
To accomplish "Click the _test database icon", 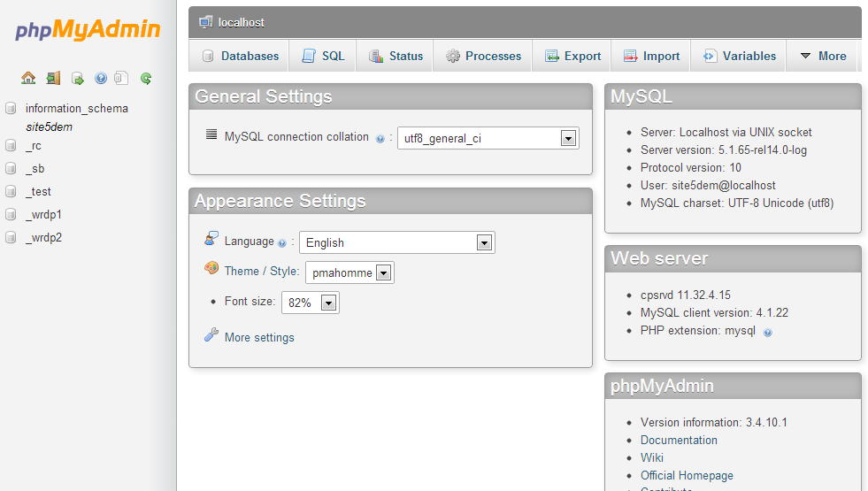I will [11, 191].
